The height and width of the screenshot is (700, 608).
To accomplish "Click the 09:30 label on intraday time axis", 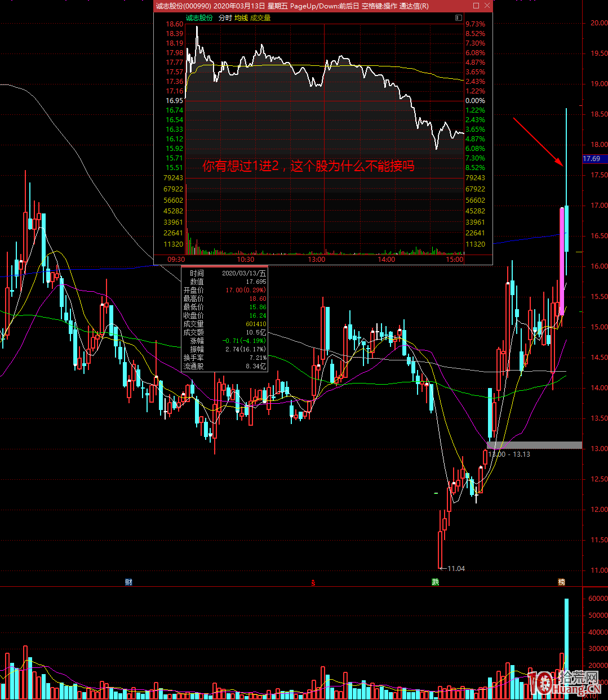I will [x=176, y=260].
